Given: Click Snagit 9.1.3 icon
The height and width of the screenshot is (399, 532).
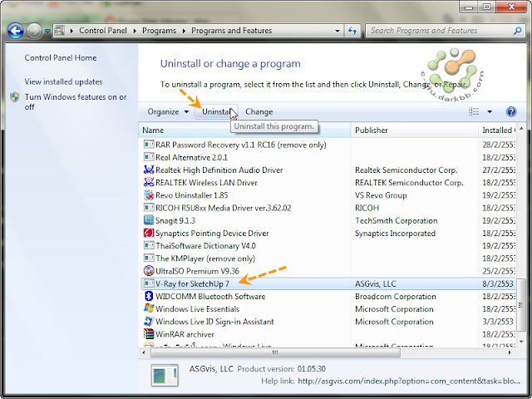Looking at the screenshot, I should coord(149,220).
